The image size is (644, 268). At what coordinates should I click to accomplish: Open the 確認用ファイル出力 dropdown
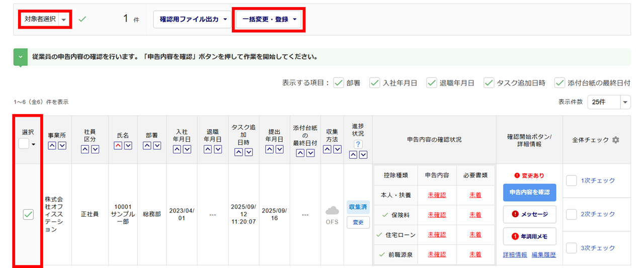click(192, 19)
